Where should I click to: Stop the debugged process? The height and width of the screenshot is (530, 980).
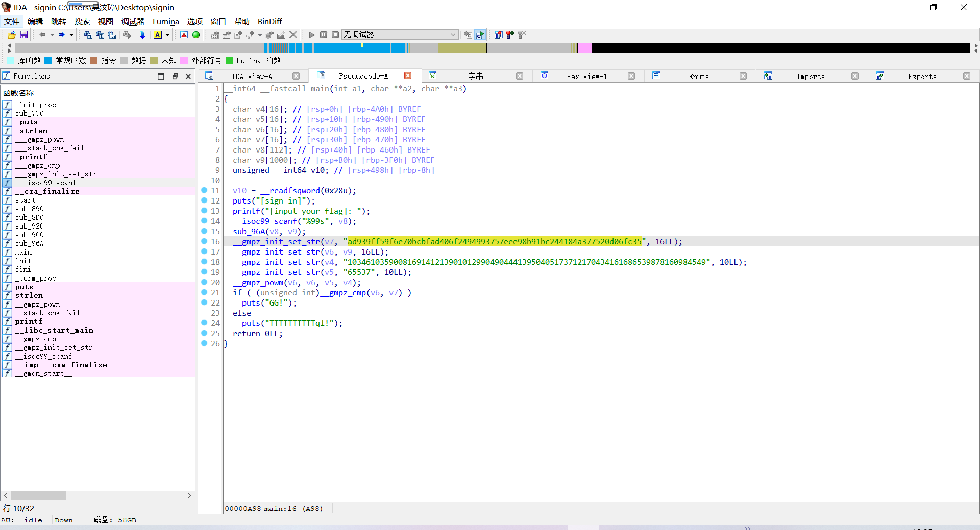335,35
